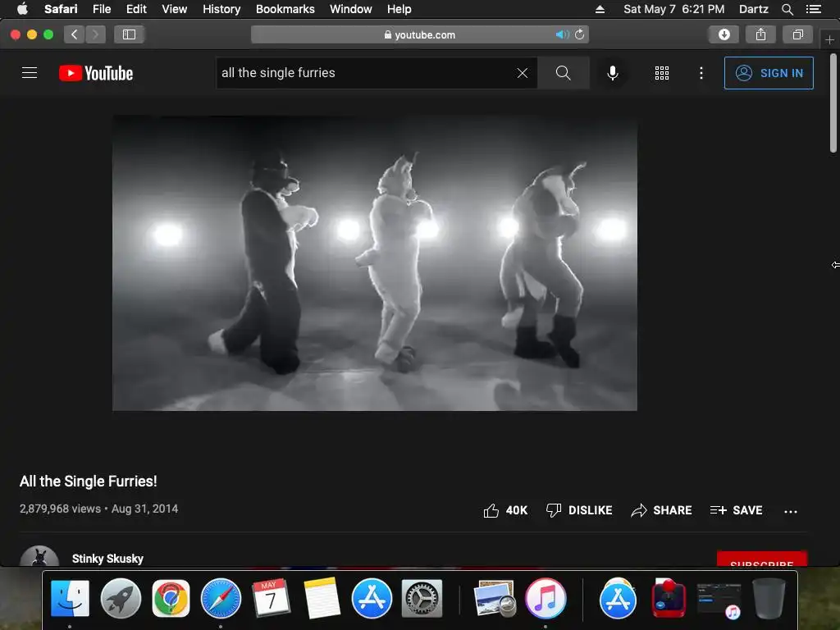The image size is (840, 630).
Task: Open the Apple menu
Action: [x=22, y=9]
